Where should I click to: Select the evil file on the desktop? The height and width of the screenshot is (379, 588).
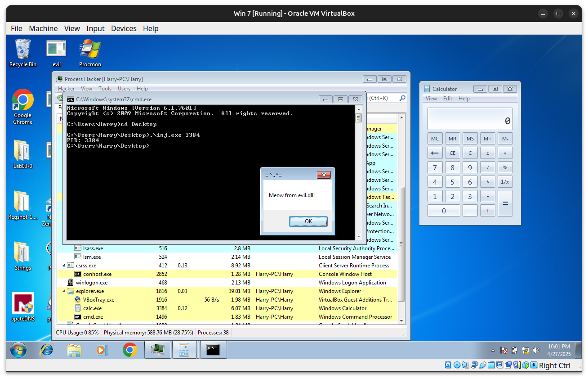click(x=56, y=53)
